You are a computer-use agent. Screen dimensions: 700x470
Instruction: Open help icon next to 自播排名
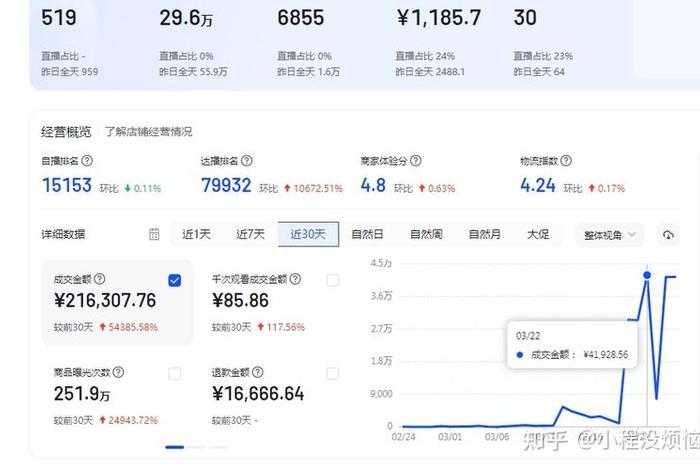pos(88,161)
